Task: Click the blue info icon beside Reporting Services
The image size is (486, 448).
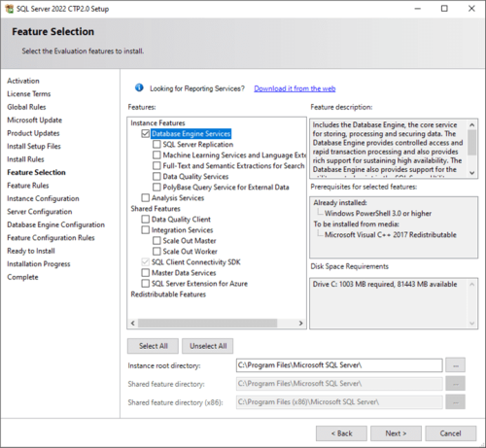Action: tap(139, 87)
